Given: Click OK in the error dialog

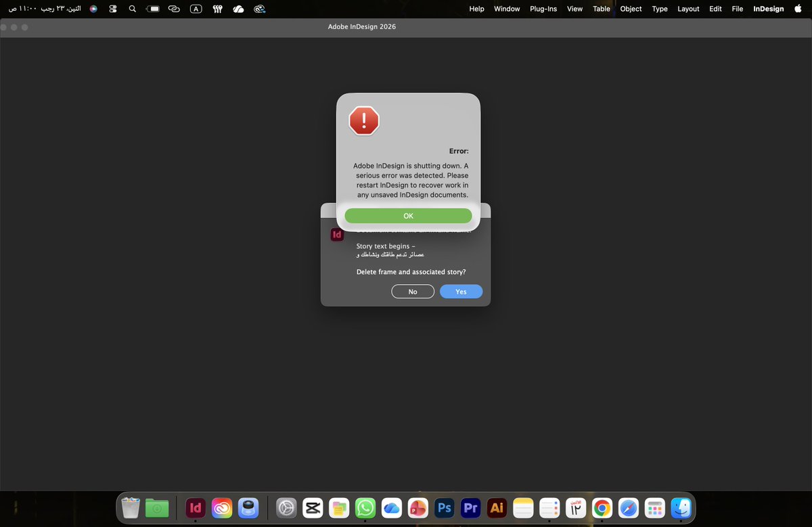Looking at the screenshot, I should 408,216.
